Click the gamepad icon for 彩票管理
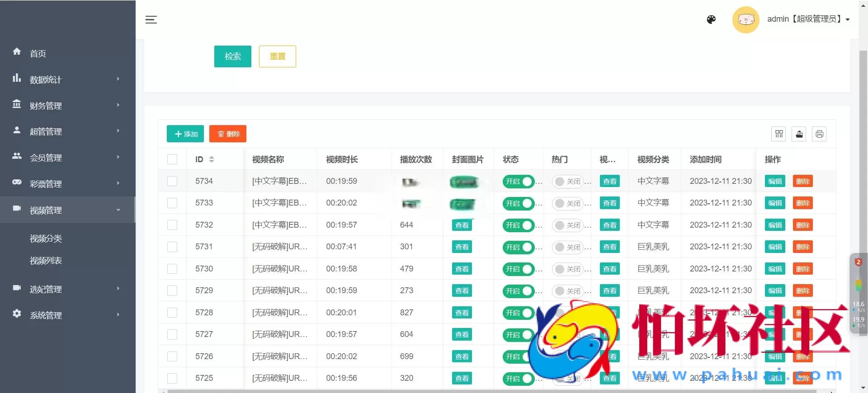 click(17, 182)
